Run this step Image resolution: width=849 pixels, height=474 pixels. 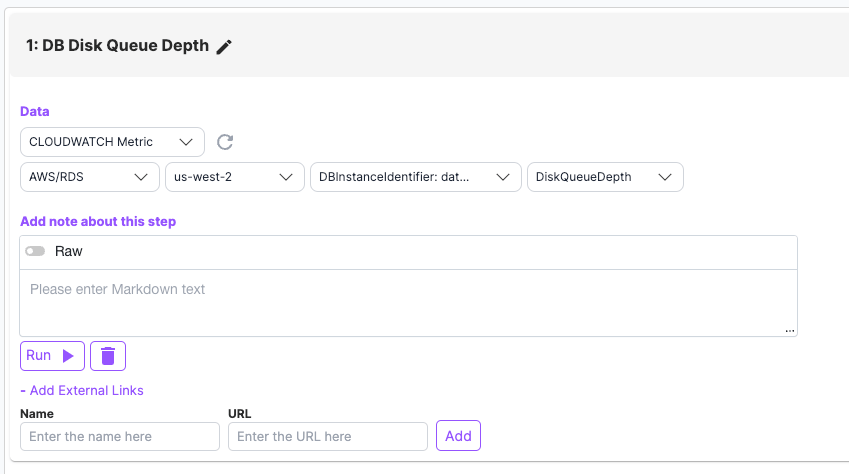tap(53, 356)
